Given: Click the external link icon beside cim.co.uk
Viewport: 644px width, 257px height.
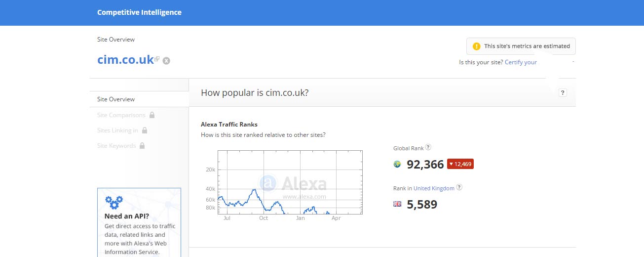Looking at the screenshot, I should [x=157, y=59].
